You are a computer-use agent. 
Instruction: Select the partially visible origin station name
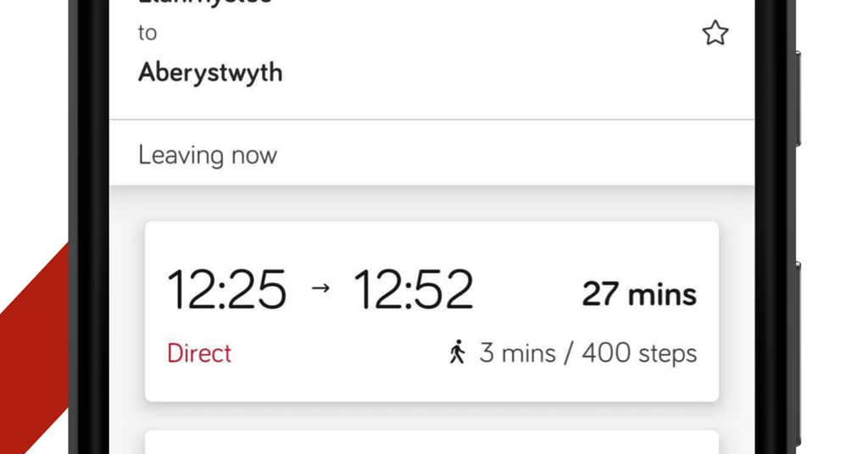coord(205,3)
